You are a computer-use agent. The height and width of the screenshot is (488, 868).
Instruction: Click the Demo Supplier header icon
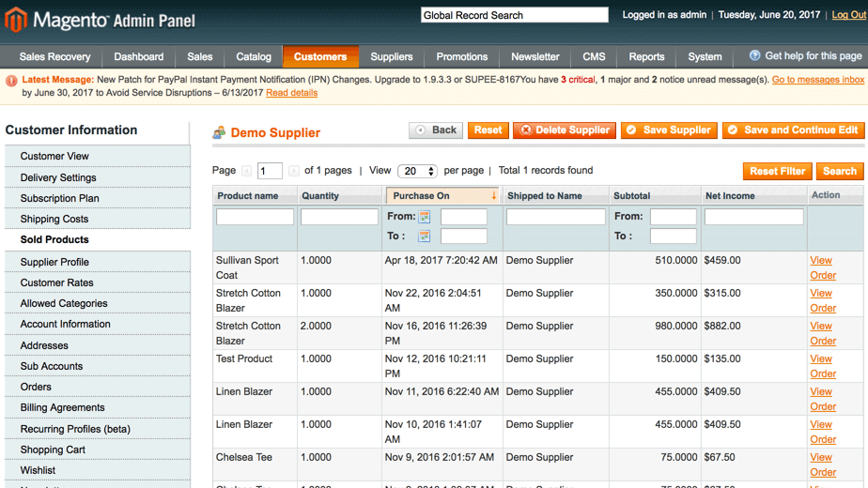219,133
